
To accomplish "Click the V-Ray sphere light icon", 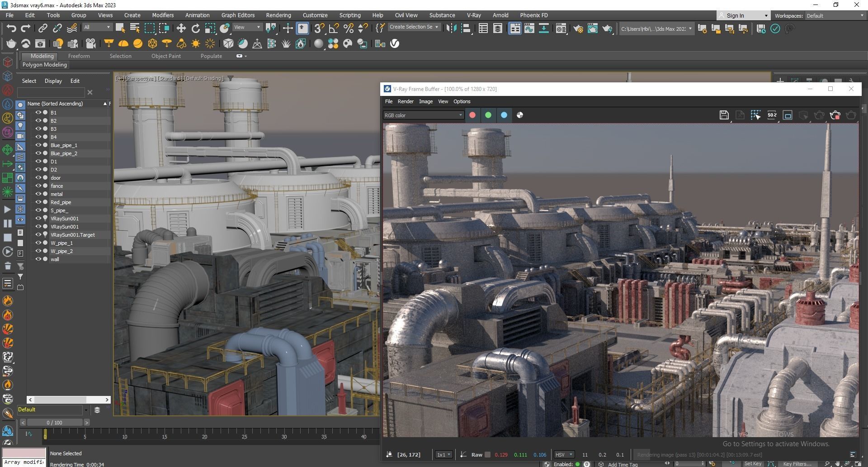I will coord(138,43).
